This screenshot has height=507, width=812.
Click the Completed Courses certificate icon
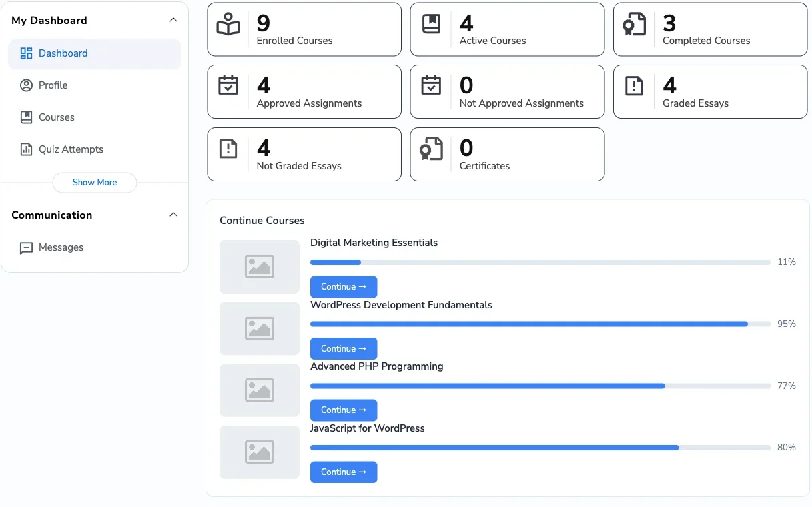tap(635, 25)
